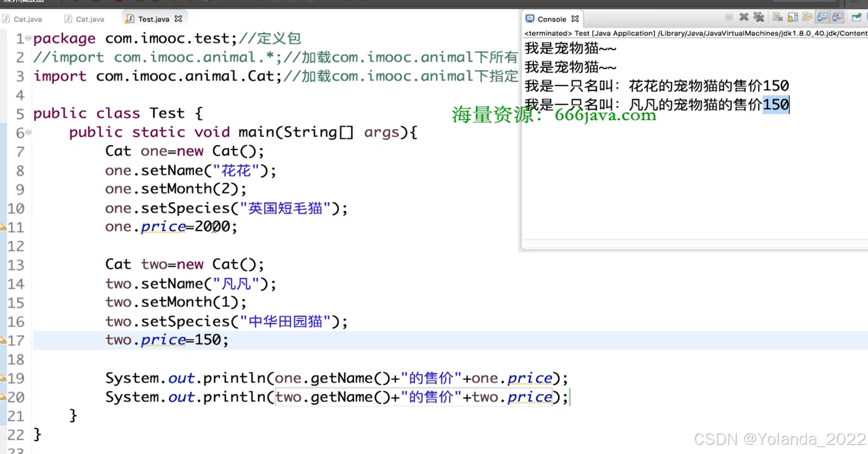Click the Java file icon on Test.java tab
Screen dimensions: 868x454
(x=130, y=19)
